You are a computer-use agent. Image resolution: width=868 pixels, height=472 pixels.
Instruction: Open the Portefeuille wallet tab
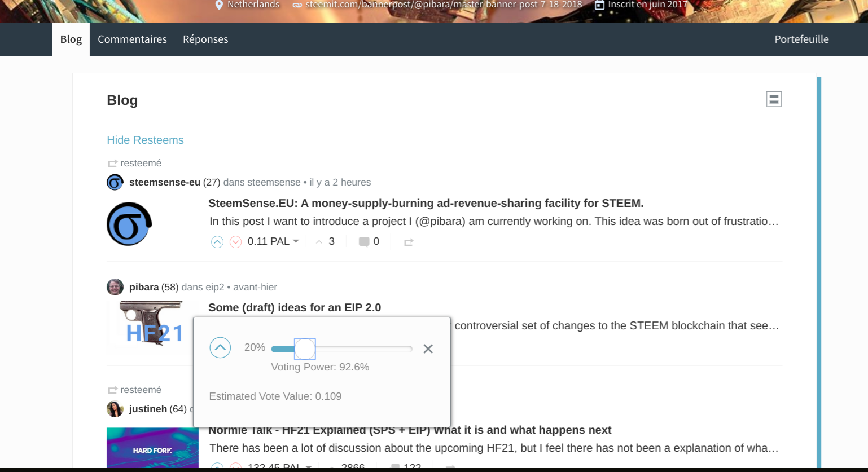point(801,39)
